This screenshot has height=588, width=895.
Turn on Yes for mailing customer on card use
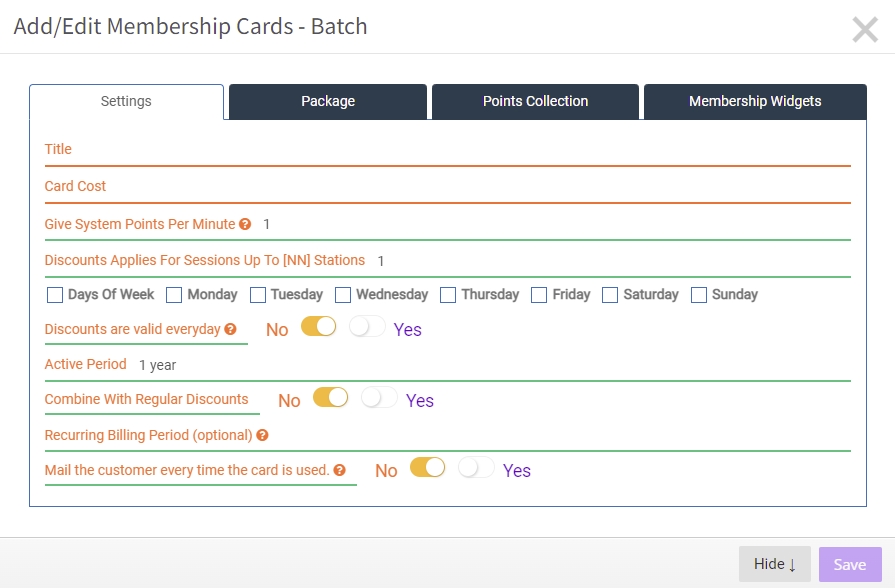tap(476, 468)
